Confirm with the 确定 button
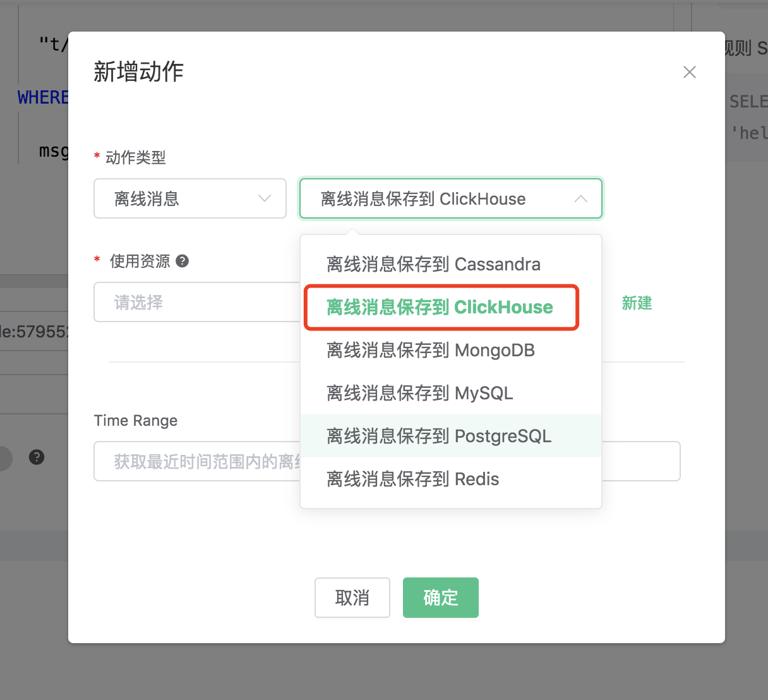 tap(440, 598)
